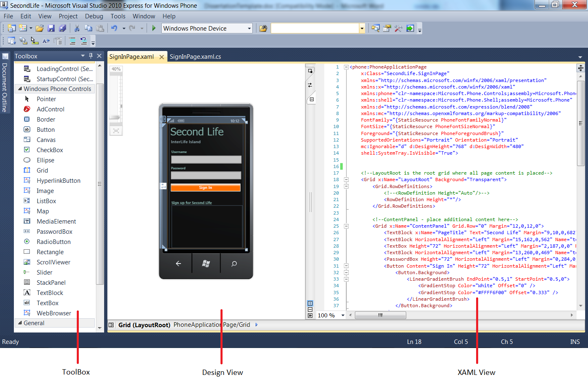Click the XAML vertical scrollbar thumb

[x=581, y=123]
